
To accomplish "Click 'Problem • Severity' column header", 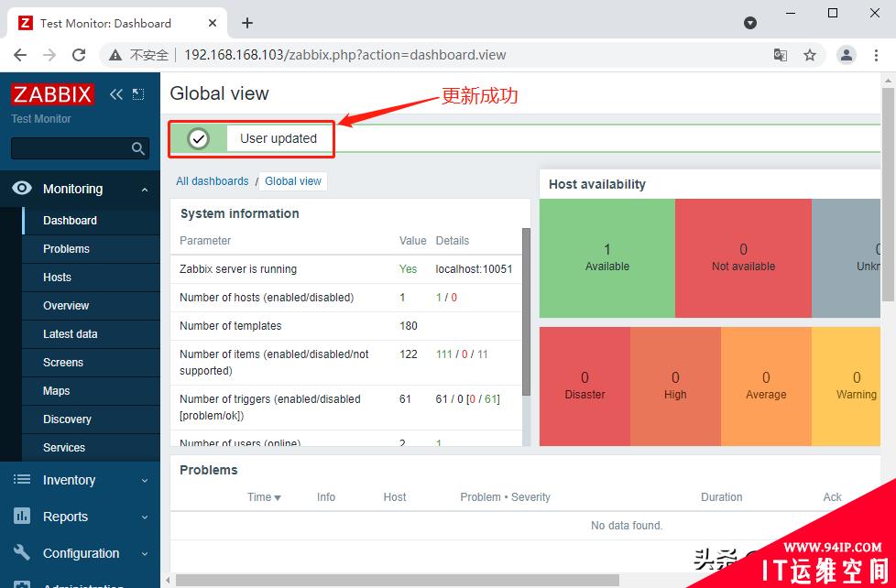I will pyautogui.click(x=505, y=497).
